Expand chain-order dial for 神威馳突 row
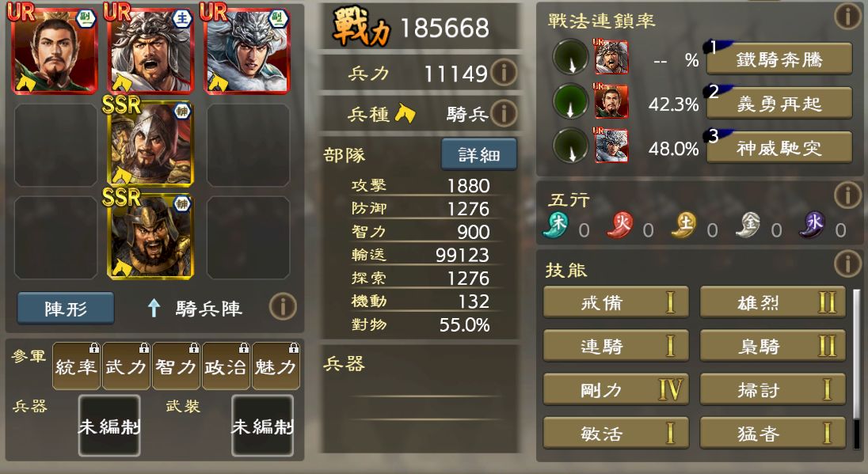The image size is (868, 474). [x=571, y=146]
